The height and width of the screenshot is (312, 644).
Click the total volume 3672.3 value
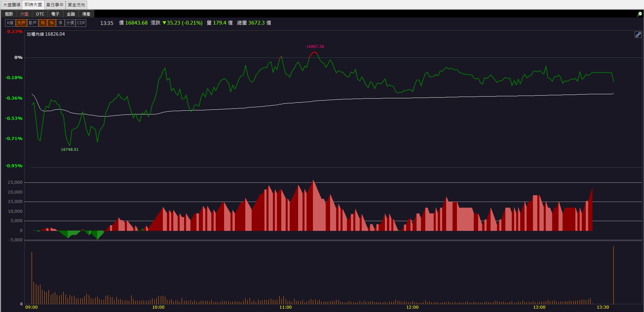(x=257, y=23)
